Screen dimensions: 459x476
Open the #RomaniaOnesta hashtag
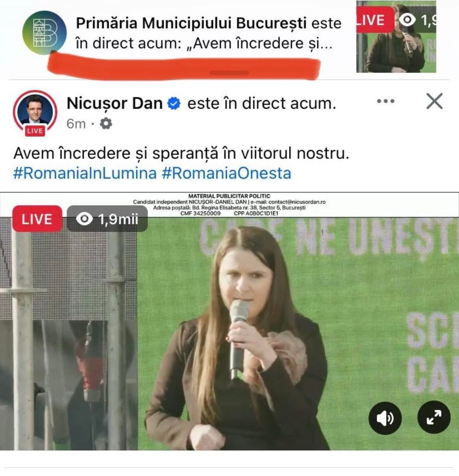click(226, 173)
